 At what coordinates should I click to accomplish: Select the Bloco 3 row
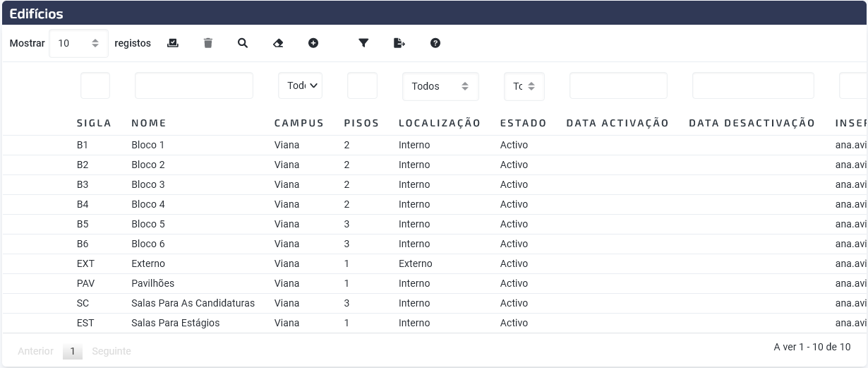click(x=434, y=184)
